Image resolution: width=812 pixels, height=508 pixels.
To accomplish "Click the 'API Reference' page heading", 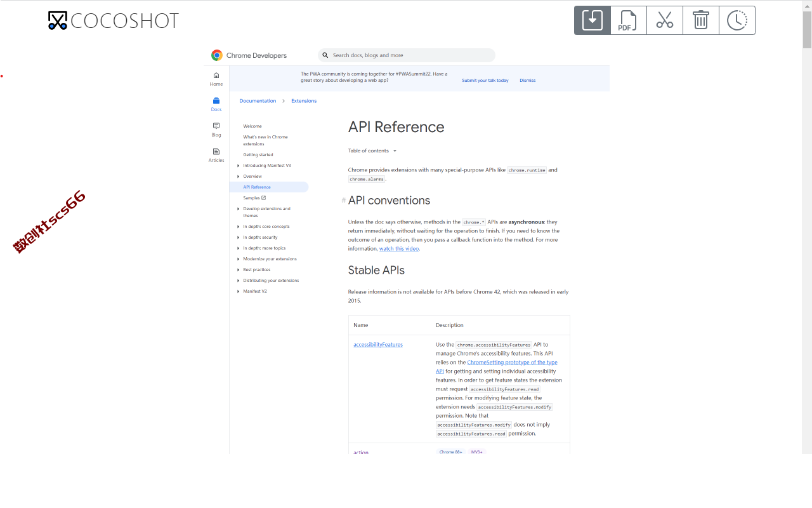I will point(396,127).
